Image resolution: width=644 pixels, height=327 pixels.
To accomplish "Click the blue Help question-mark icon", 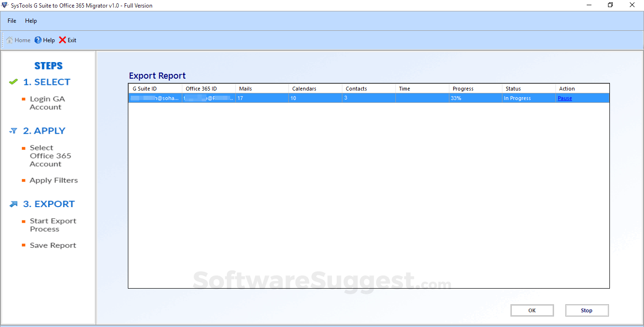I will coord(38,40).
